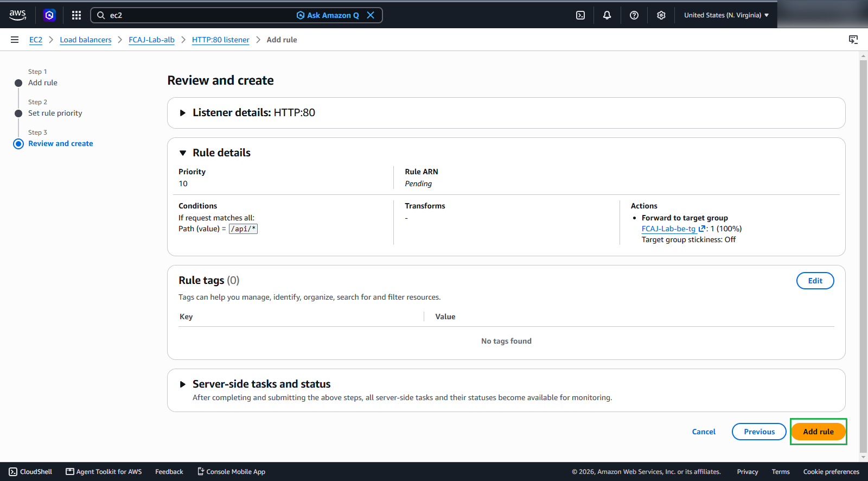Click the Edit button for Rule tags

tap(815, 281)
